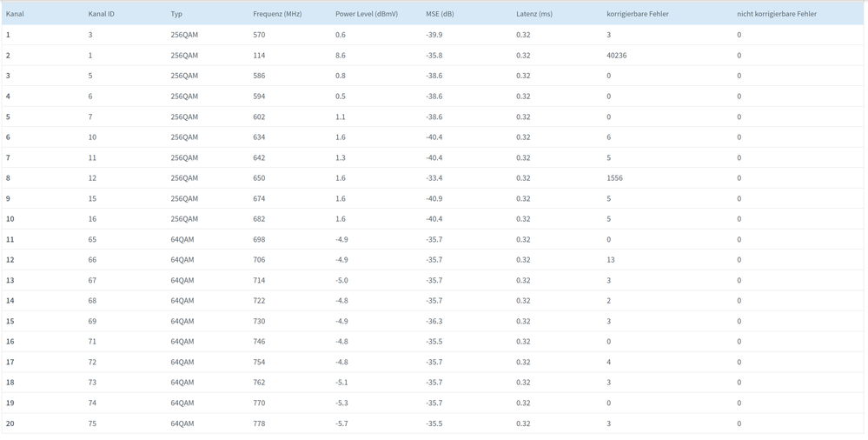Click power level -5.7 cell
The height and width of the screenshot is (440, 868).
[x=341, y=423]
